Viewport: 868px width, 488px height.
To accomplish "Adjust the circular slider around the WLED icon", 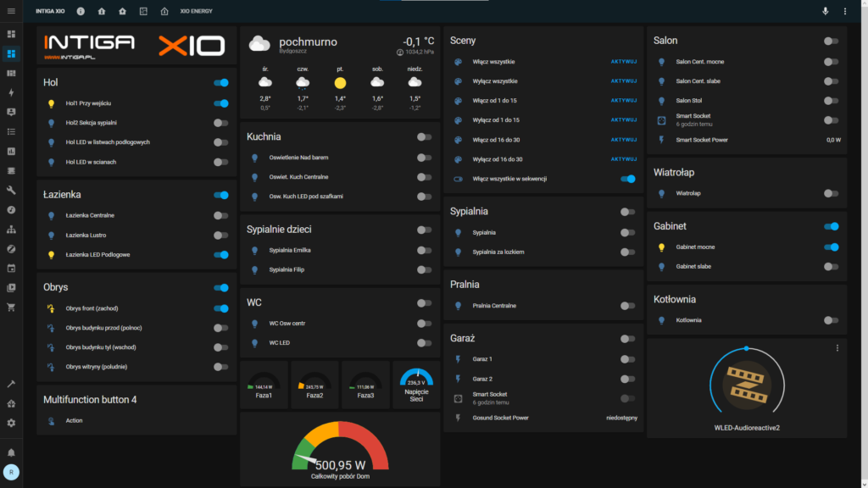I will pyautogui.click(x=745, y=347).
